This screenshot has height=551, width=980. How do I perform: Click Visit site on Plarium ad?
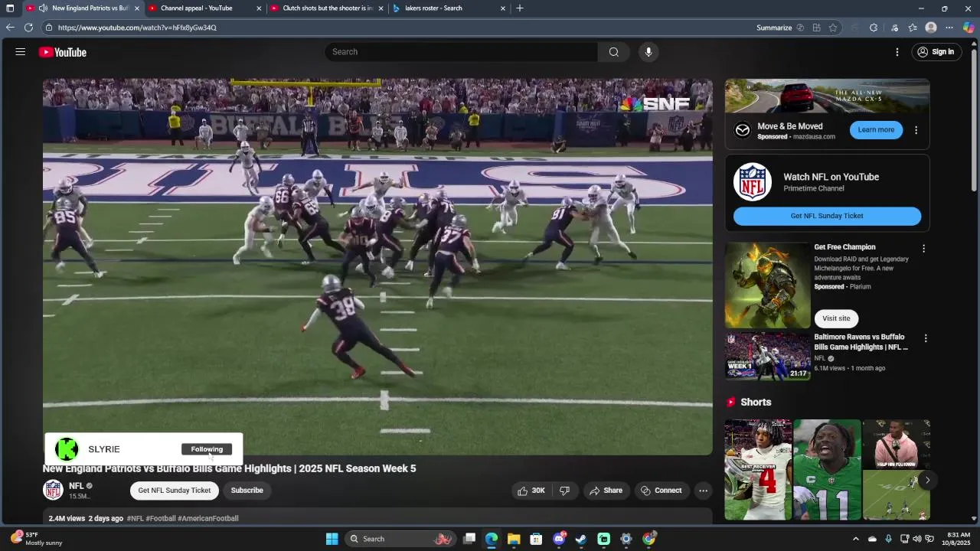tap(836, 318)
